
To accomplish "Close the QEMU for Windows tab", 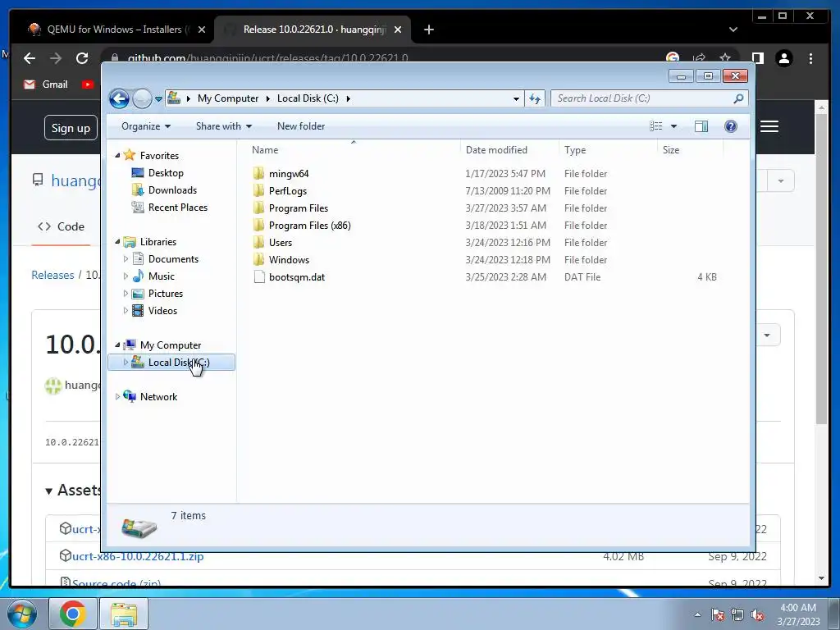I will coord(202,30).
